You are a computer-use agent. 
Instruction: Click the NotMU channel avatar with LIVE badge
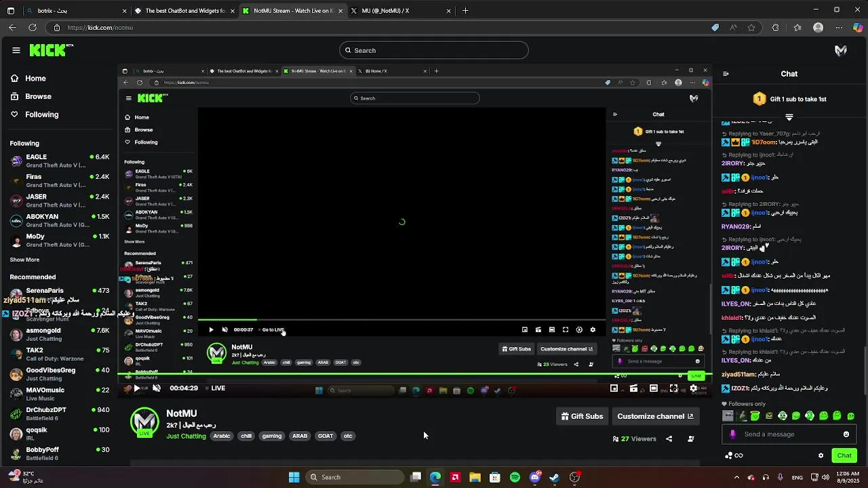coord(144,422)
